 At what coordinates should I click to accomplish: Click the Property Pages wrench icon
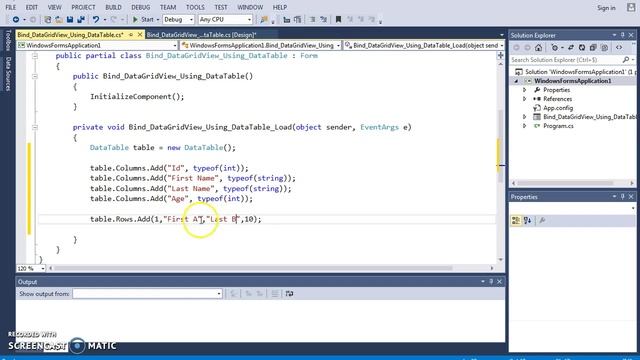(x=542, y=221)
